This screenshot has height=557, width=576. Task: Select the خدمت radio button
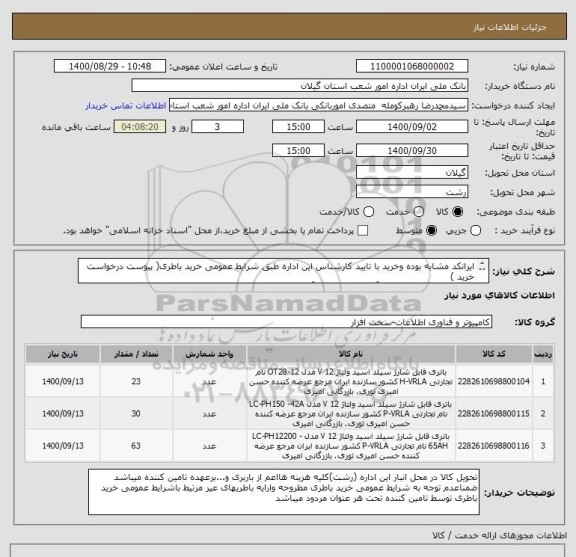(x=419, y=212)
